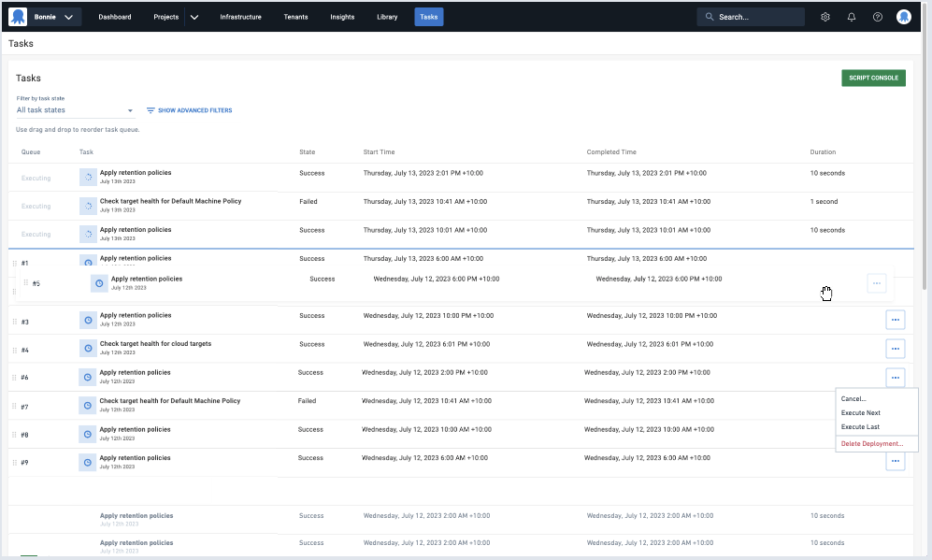This screenshot has width=932, height=560.
Task: Switch to the Infrastructure tab
Action: click(240, 17)
